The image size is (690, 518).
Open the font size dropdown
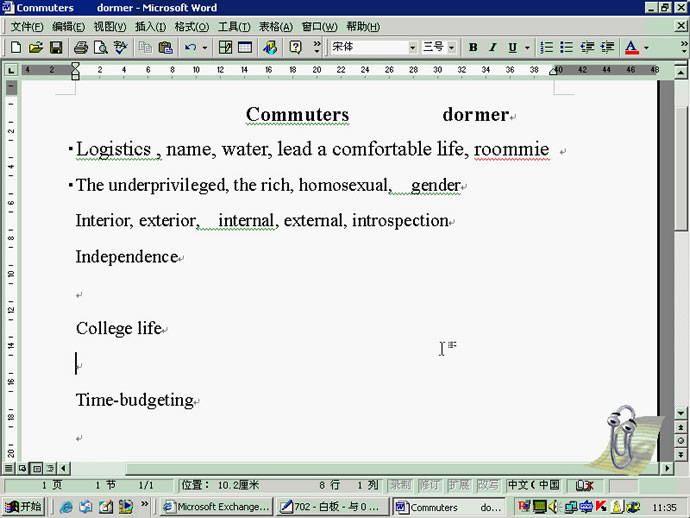click(x=451, y=48)
